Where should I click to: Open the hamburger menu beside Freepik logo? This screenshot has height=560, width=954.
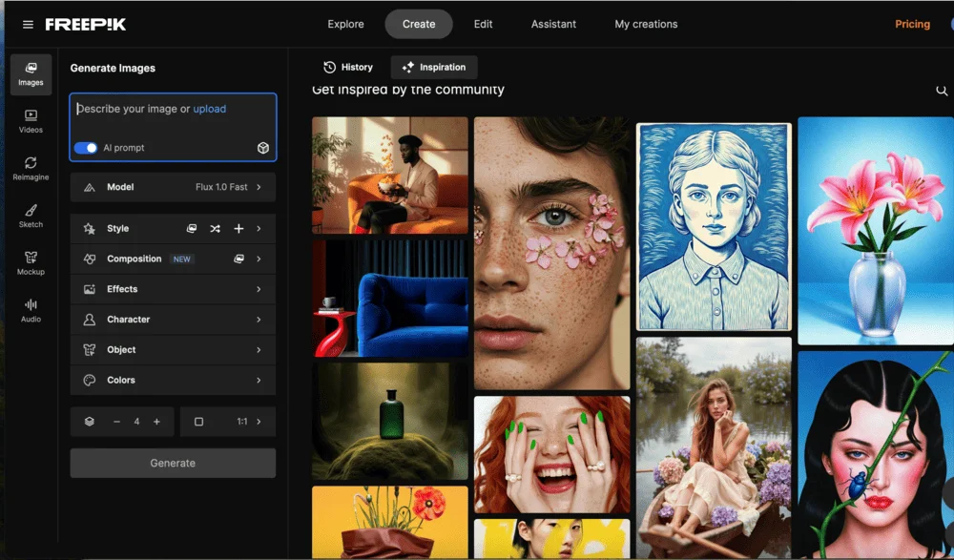click(28, 25)
